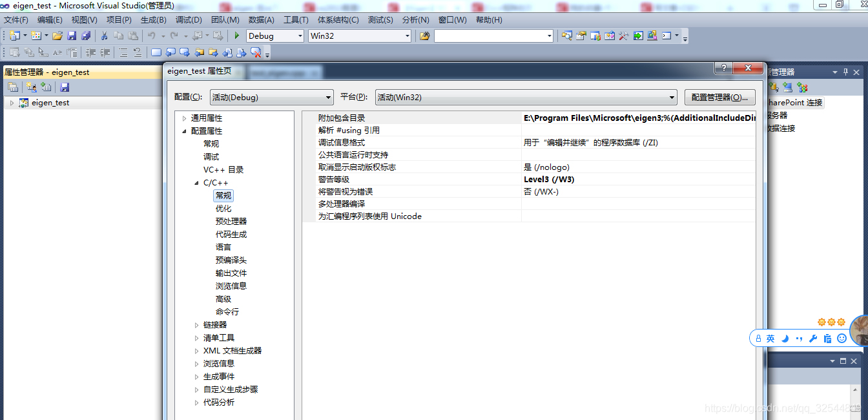Screen dimensions: 868x420
Task: Expand the eigen_test node in Property Manager
Action: click(x=12, y=103)
